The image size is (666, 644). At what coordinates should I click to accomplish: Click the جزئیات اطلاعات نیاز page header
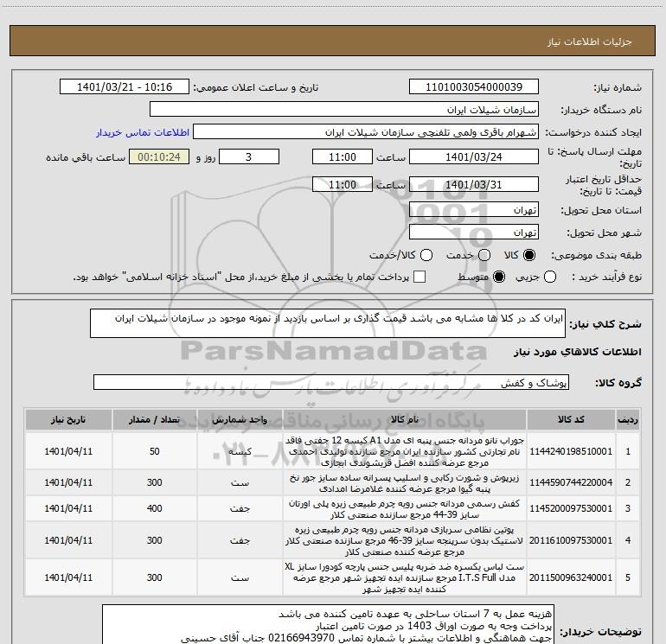click(x=590, y=41)
